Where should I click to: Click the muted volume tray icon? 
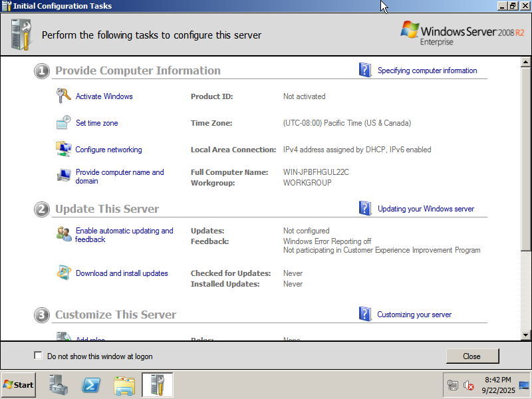(469, 385)
